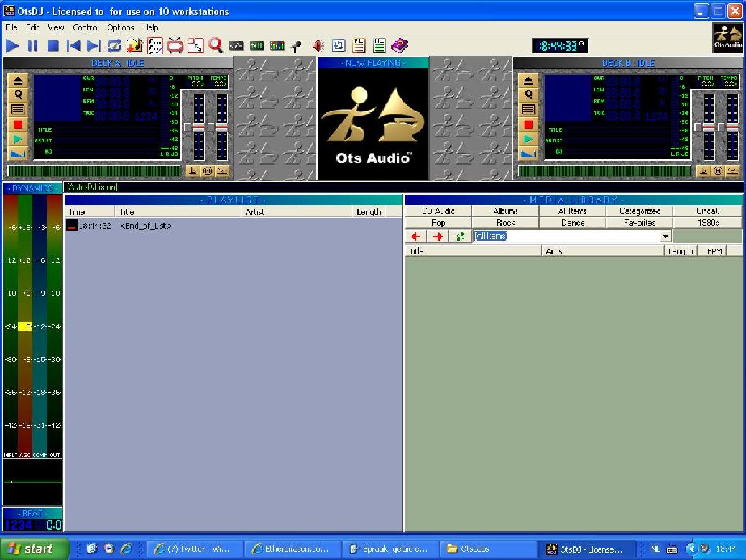The image size is (746, 560).
Task: Click the magnifying glass search icon in toolbar
Action: click(x=215, y=45)
